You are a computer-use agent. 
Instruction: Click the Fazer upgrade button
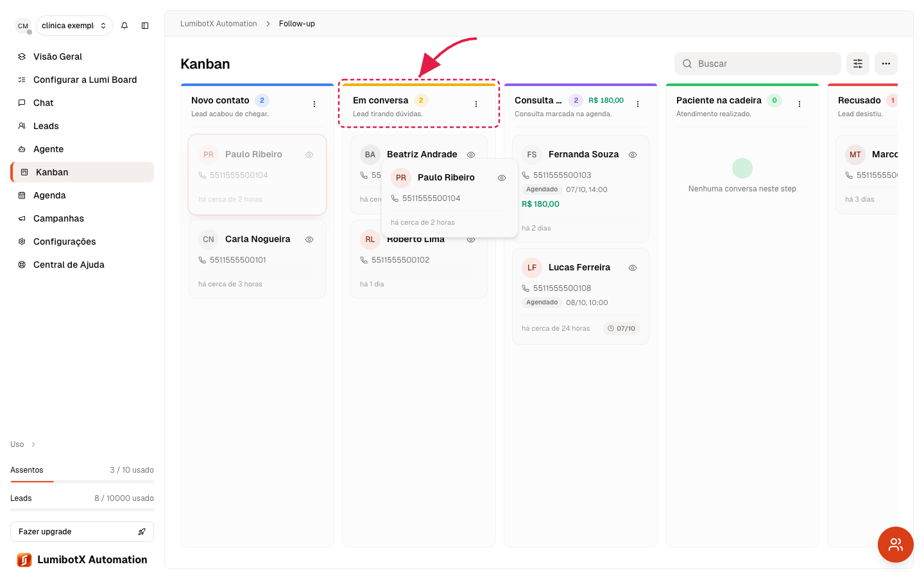point(82,532)
